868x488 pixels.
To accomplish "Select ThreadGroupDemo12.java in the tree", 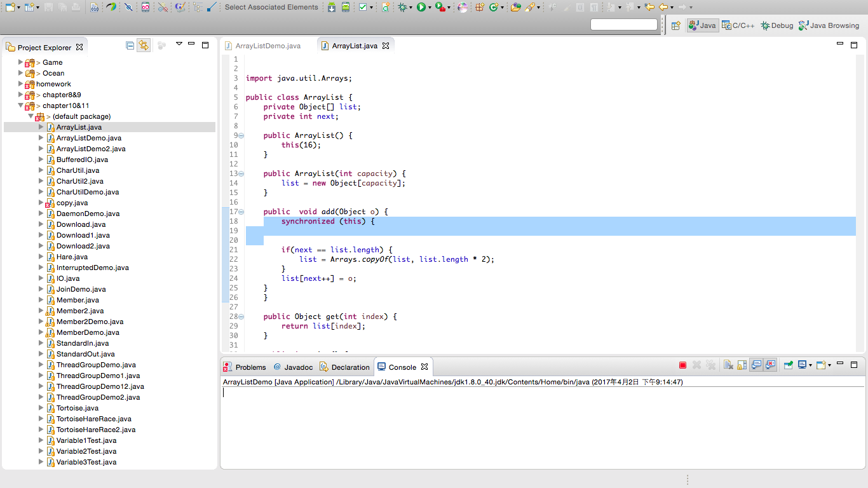I will [x=100, y=386].
